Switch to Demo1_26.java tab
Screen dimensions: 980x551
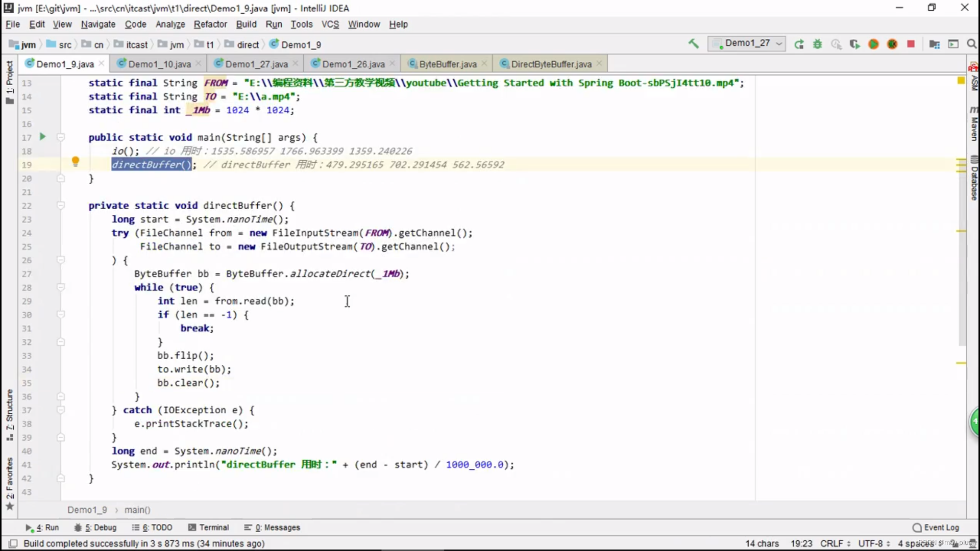click(353, 64)
